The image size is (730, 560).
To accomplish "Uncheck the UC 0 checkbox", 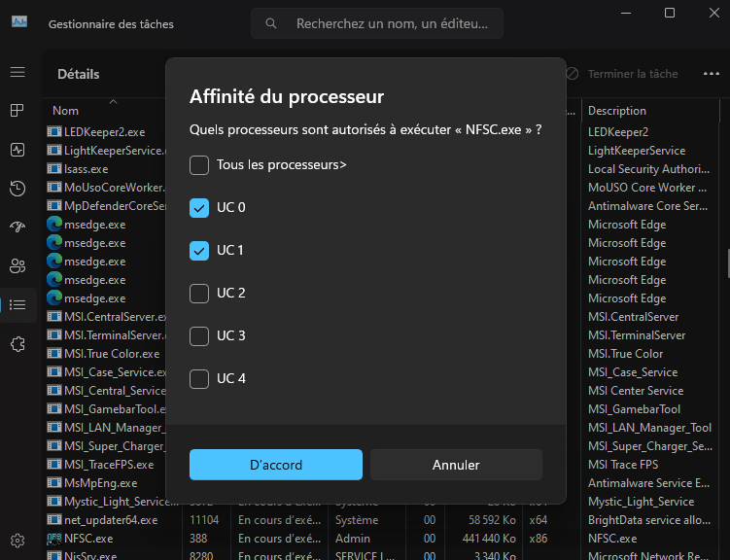I will point(199,208).
